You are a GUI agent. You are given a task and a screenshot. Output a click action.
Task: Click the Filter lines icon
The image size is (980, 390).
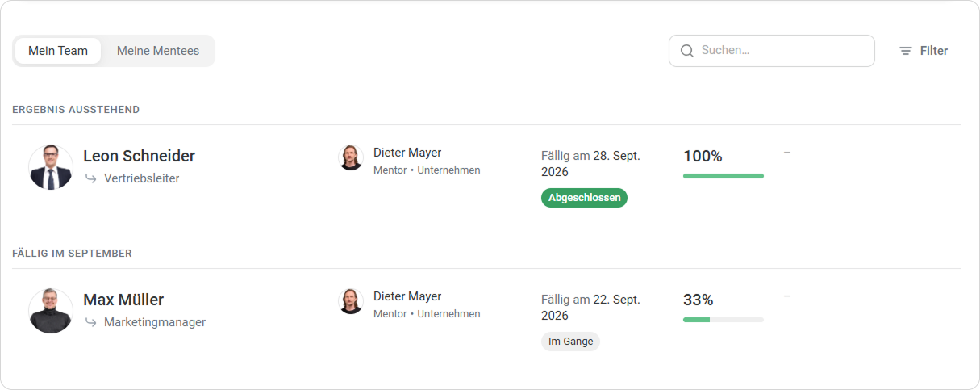906,51
